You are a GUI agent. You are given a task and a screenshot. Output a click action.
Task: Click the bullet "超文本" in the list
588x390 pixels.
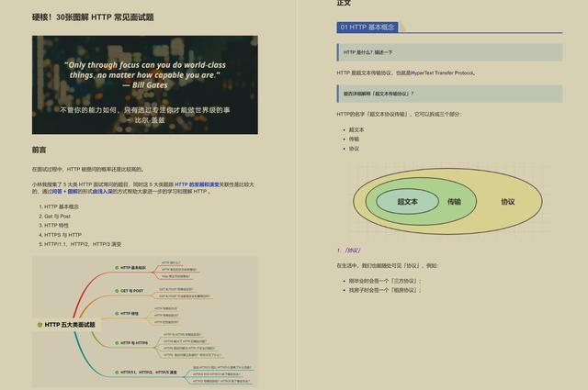pos(356,129)
